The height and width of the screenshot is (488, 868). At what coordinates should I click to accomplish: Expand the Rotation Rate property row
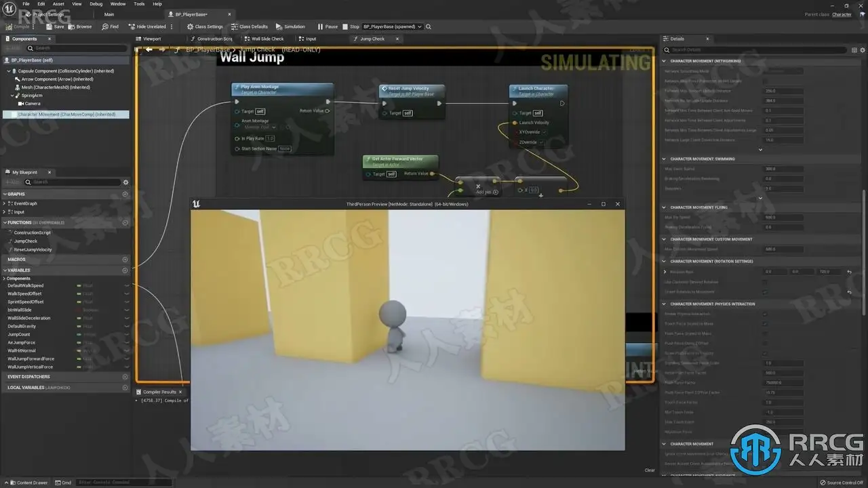(665, 272)
